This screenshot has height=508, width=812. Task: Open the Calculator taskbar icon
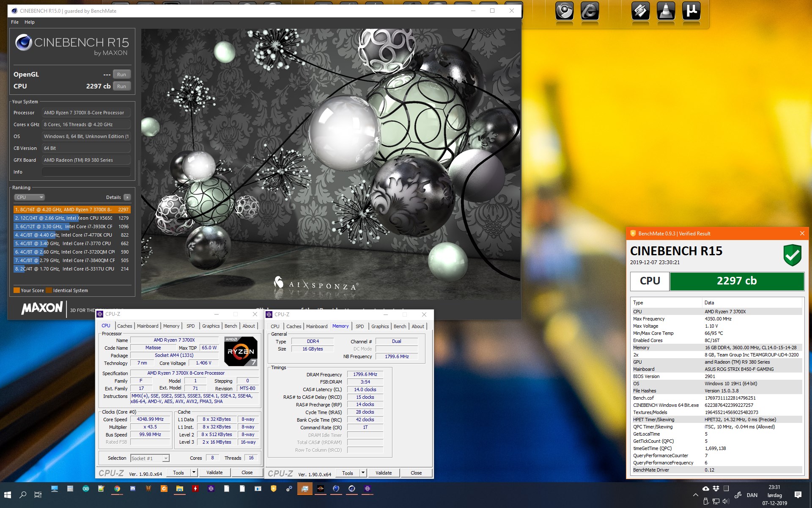coord(70,489)
